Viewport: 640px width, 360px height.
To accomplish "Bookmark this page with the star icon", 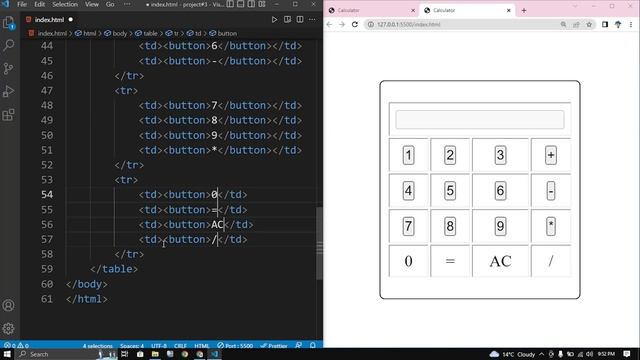I will [589, 24].
